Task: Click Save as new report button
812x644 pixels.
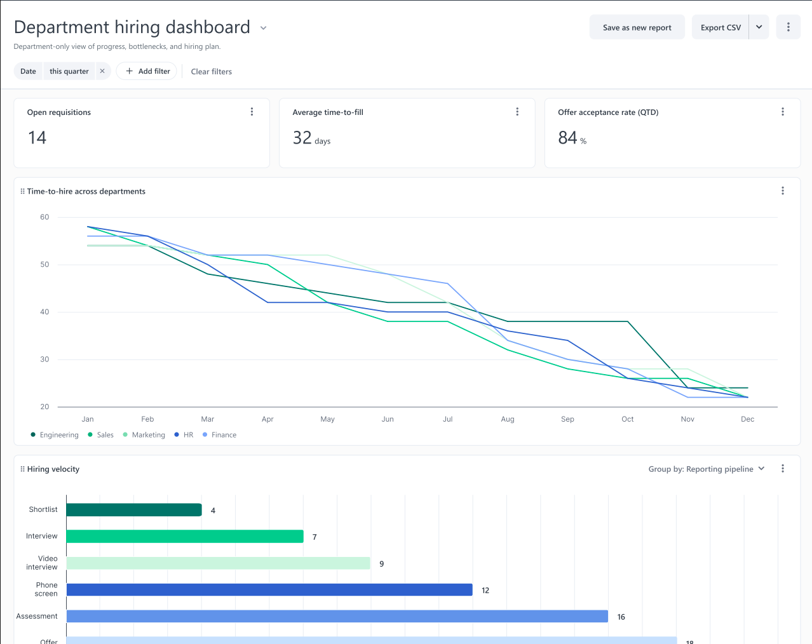Action: coord(637,27)
